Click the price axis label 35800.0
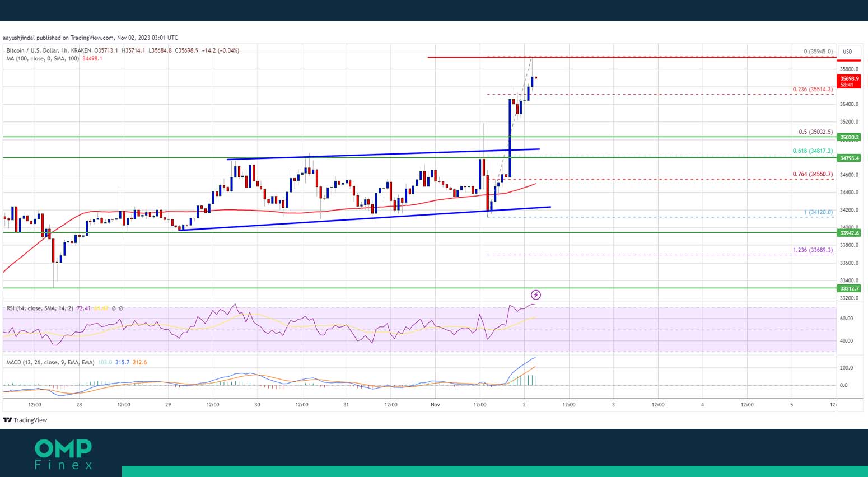 (x=849, y=69)
